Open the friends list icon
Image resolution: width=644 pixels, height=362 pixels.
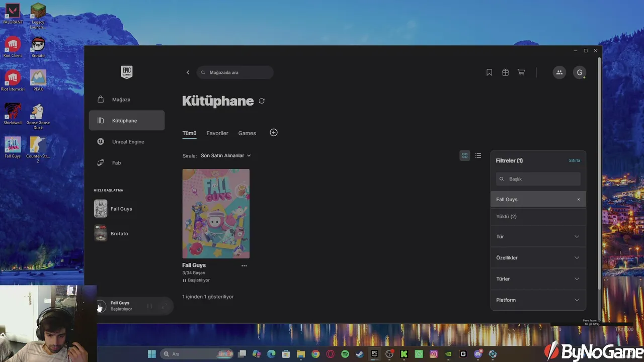point(559,72)
